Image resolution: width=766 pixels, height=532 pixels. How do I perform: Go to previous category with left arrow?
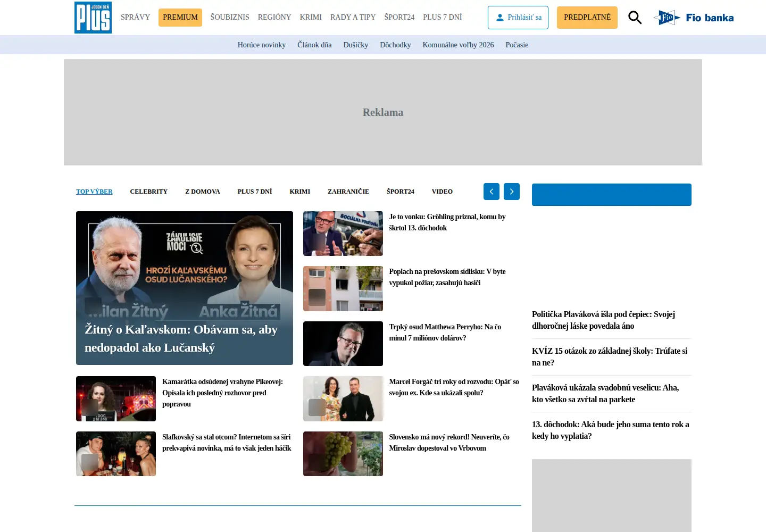pyautogui.click(x=492, y=192)
